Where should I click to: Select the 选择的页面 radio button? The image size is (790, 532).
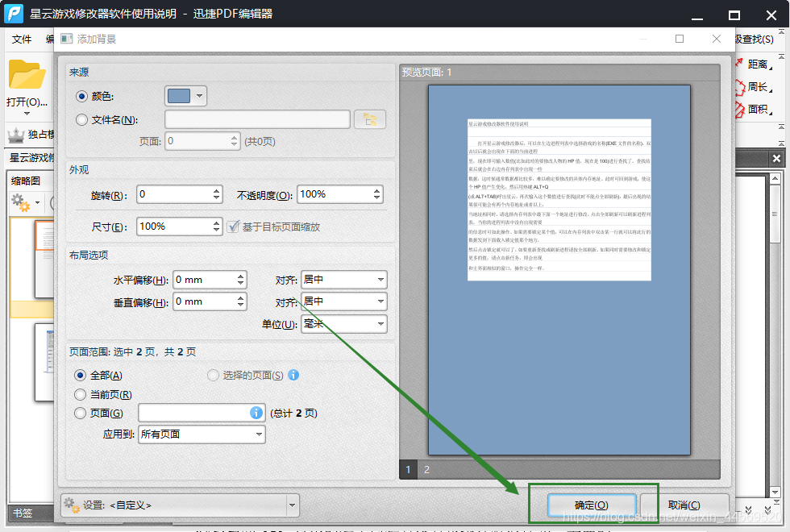(213, 376)
